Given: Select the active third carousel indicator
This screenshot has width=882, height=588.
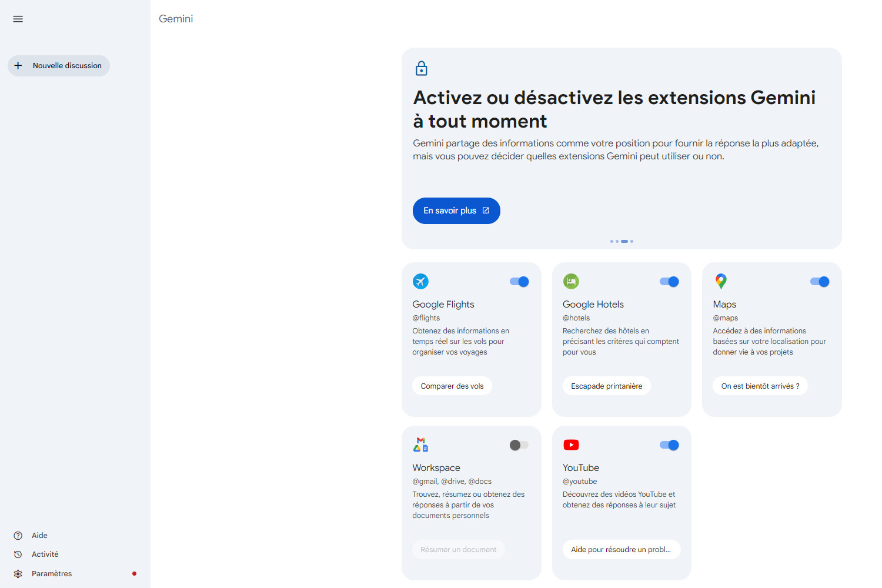Looking at the screenshot, I should pyautogui.click(x=624, y=241).
